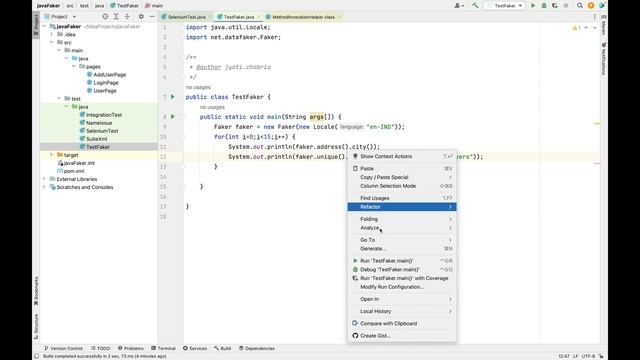Open Dependencies tool window
This screenshot has width=640, height=360.
tap(257, 349)
